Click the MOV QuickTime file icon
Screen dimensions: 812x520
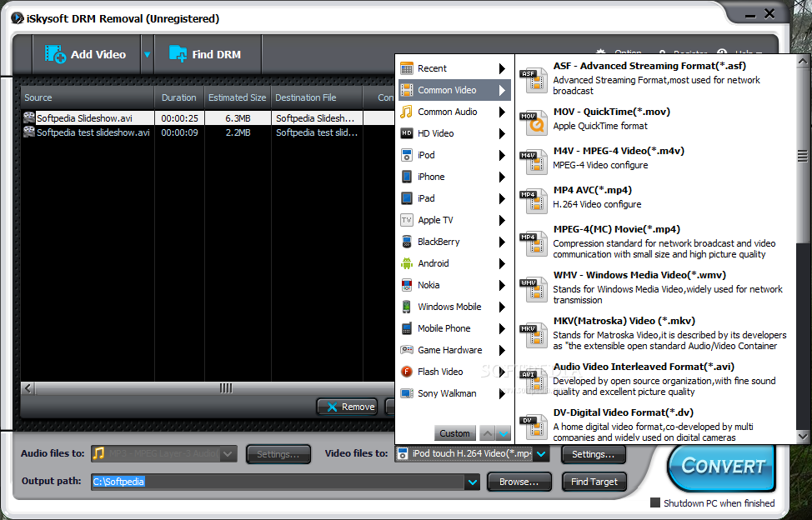pyautogui.click(x=534, y=122)
